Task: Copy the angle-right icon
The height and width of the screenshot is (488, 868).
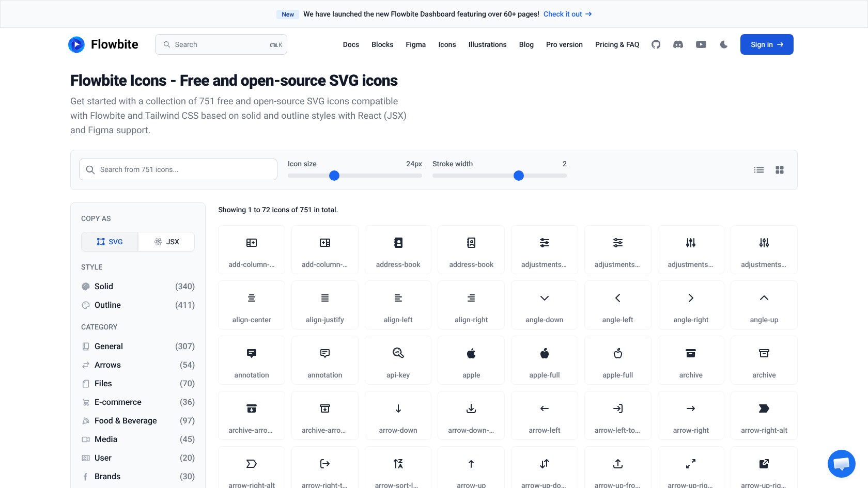Action: point(691,305)
